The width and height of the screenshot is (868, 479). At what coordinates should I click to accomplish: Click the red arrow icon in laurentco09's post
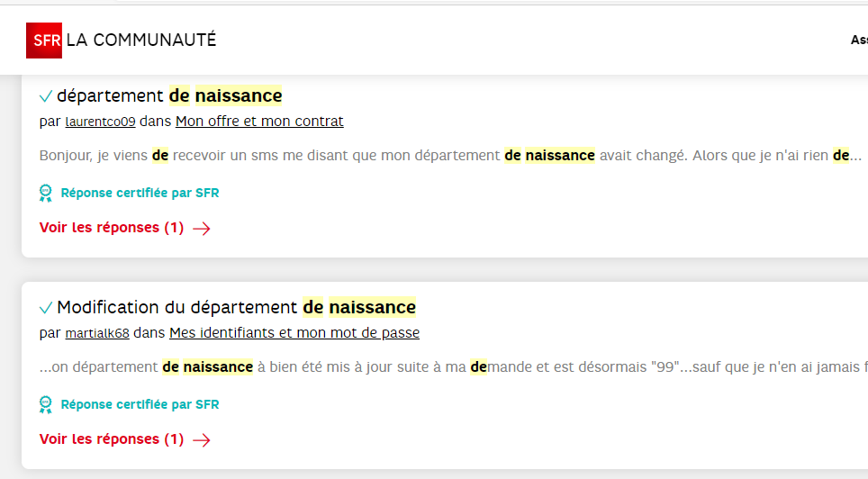pyautogui.click(x=202, y=229)
